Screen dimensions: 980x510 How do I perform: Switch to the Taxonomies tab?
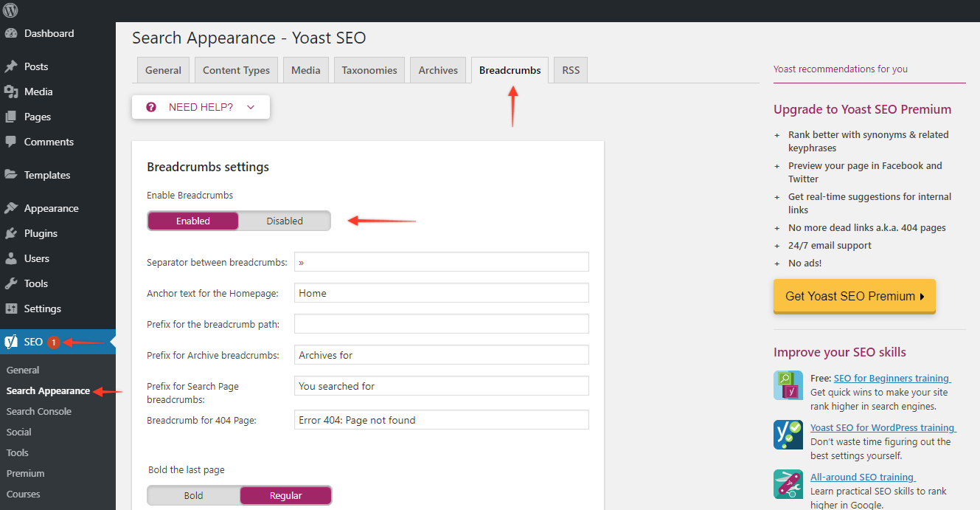point(369,69)
